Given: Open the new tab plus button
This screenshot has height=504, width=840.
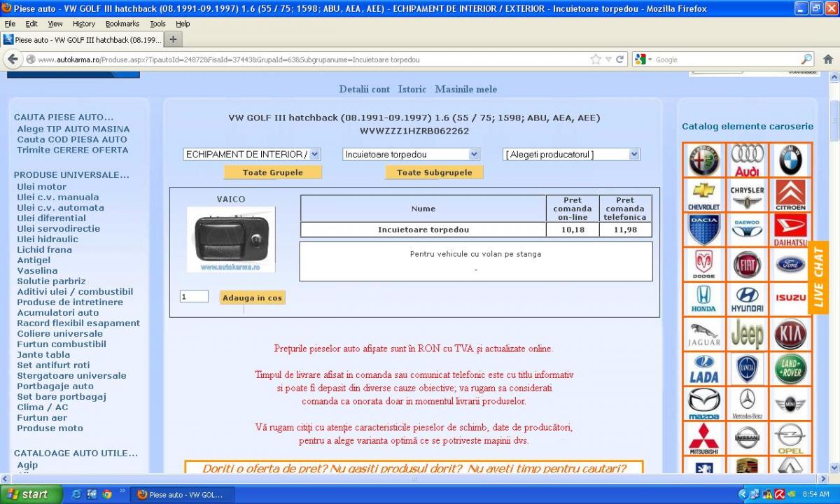Looking at the screenshot, I should tap(173, 39).
